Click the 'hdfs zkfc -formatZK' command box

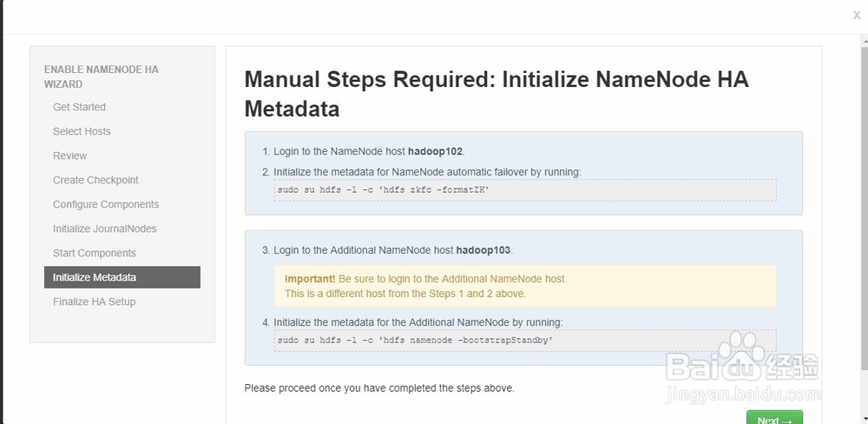(x=524, y=189)
